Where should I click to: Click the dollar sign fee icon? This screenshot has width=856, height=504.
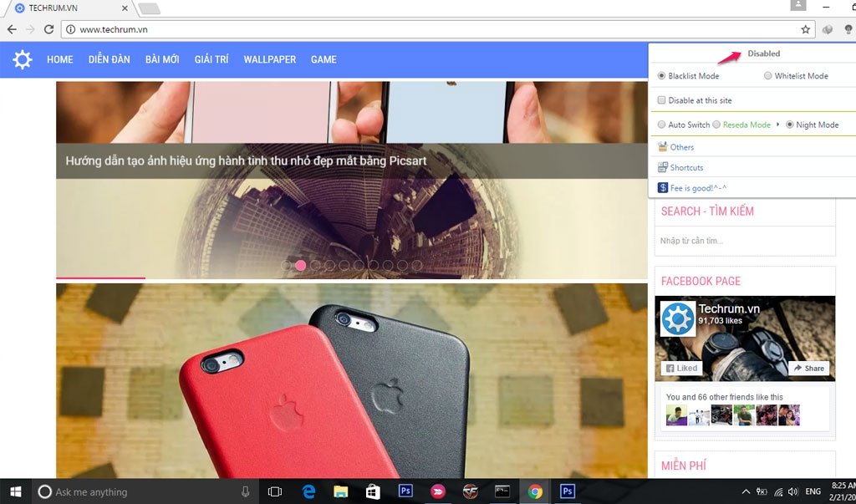(x=662, y=188)
